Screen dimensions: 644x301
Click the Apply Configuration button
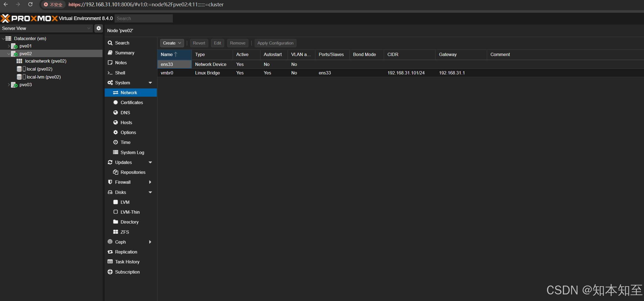(x=275, y=43)
